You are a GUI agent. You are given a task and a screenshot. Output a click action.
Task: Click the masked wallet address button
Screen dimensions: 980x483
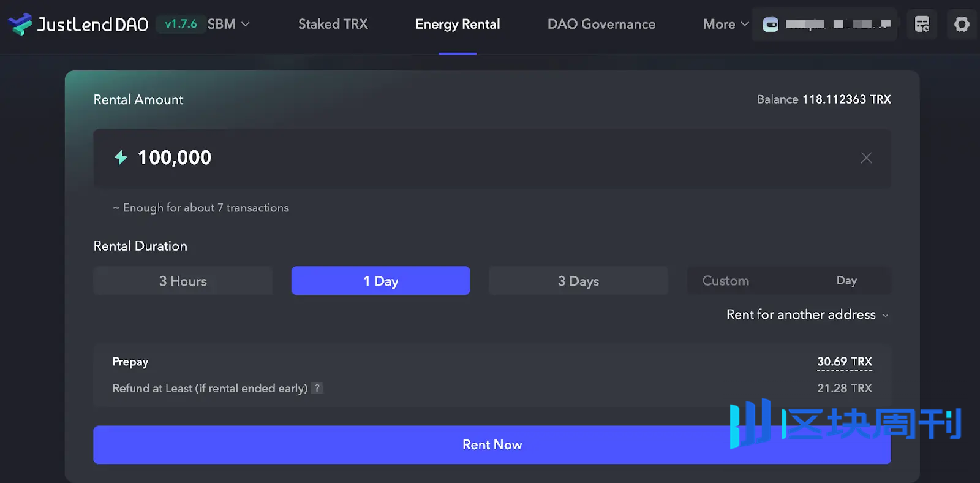click(824, 25)
